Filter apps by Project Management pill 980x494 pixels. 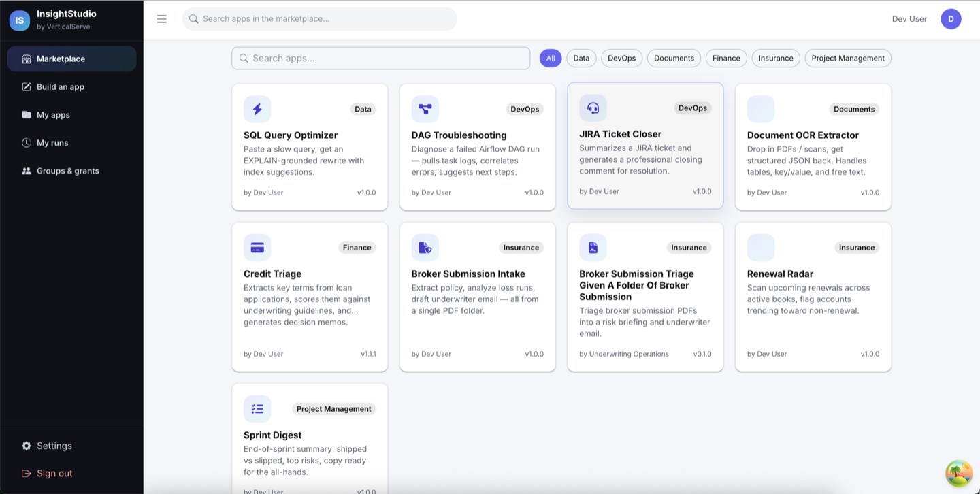coord(848,59)
